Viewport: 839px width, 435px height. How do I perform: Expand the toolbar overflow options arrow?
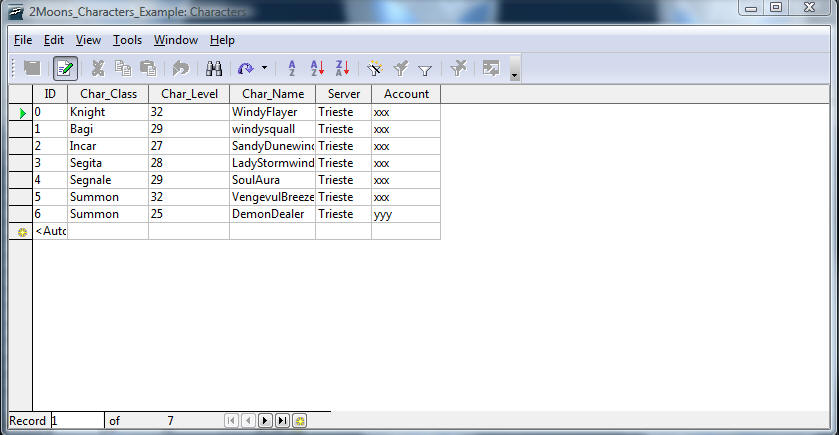514,70
